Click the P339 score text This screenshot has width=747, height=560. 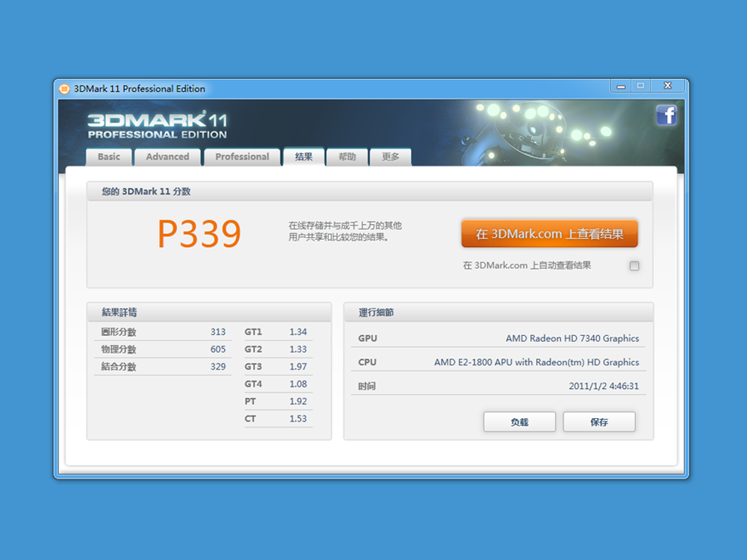tap(199, 234)
